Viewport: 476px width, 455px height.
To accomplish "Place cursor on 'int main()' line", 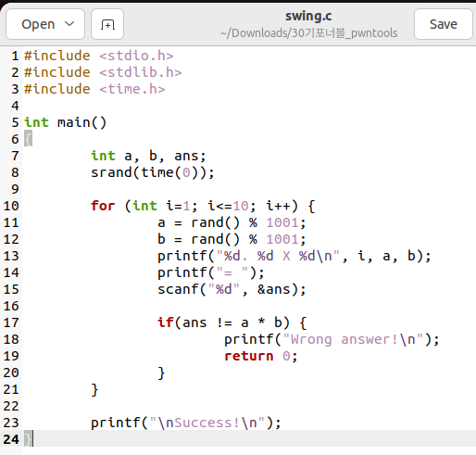I will tap(66, 122).
